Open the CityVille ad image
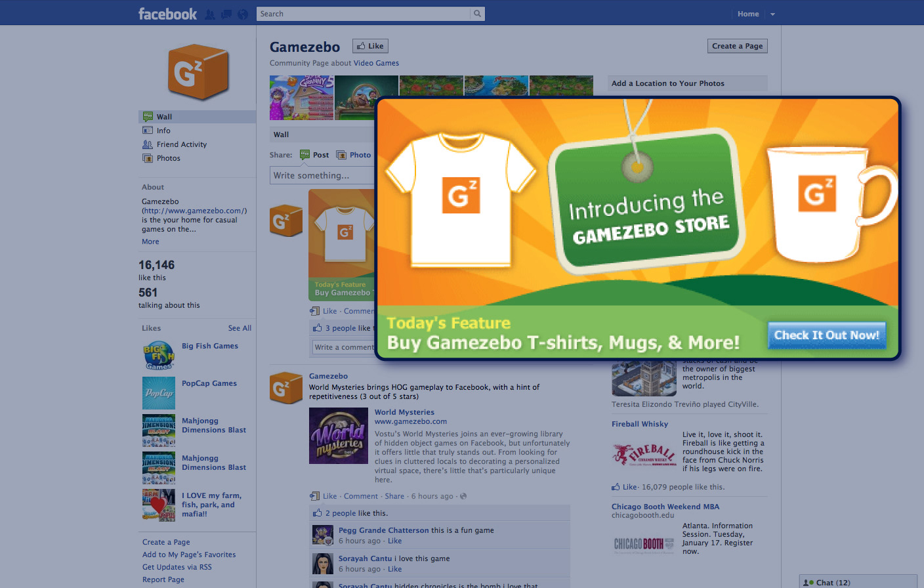The image size is (924, 588). click(644, 379)
